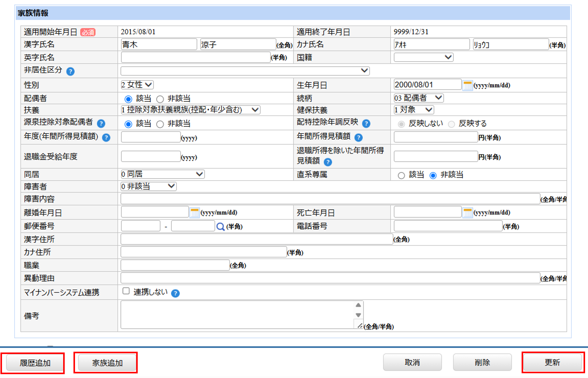The height and width of the screenshot is (378, 588).
Task: Check the 連携しない checkbox
Action: tap(126, 291)
